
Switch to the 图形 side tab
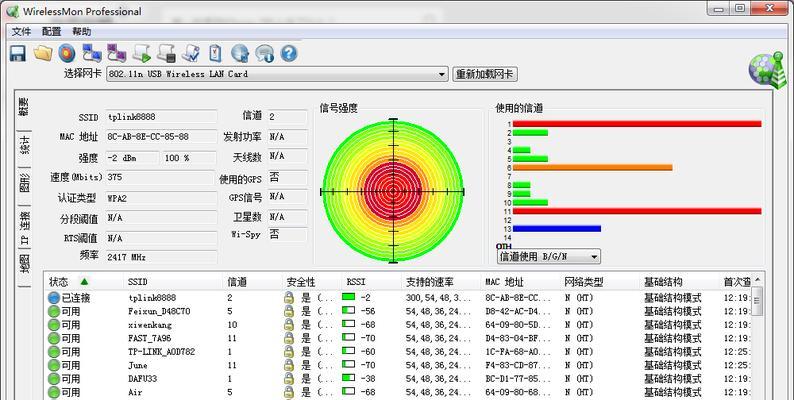pyautogui.click(x=24, y=183)
